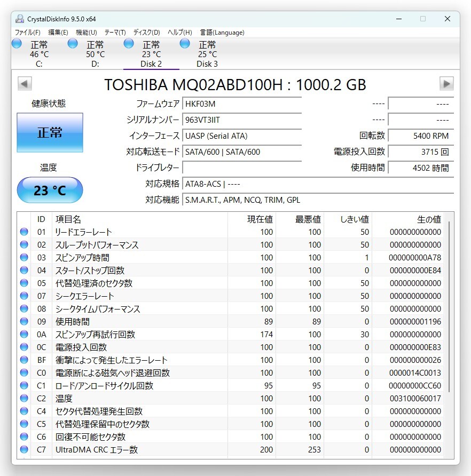Screen dimensions: 471x476
Task: Click the status orb for ID 05
Action: (x=24, y=283)
